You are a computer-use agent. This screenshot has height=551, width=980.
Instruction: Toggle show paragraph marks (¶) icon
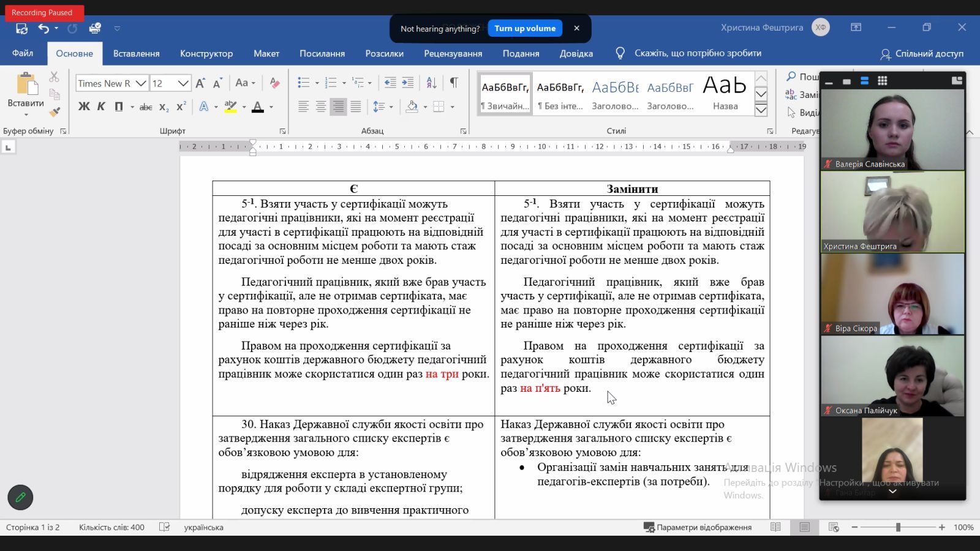[x=454, y=83]
